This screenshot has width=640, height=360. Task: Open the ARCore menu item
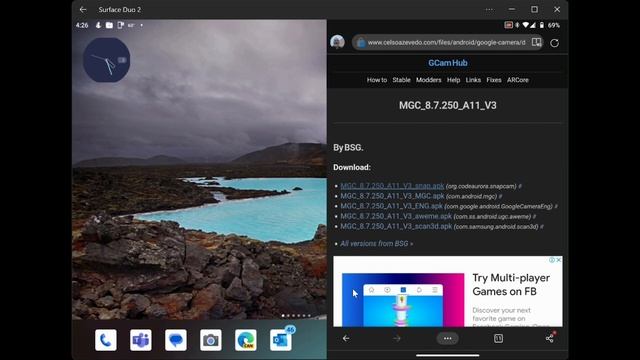pyautogui.click(x=518, y=80)
